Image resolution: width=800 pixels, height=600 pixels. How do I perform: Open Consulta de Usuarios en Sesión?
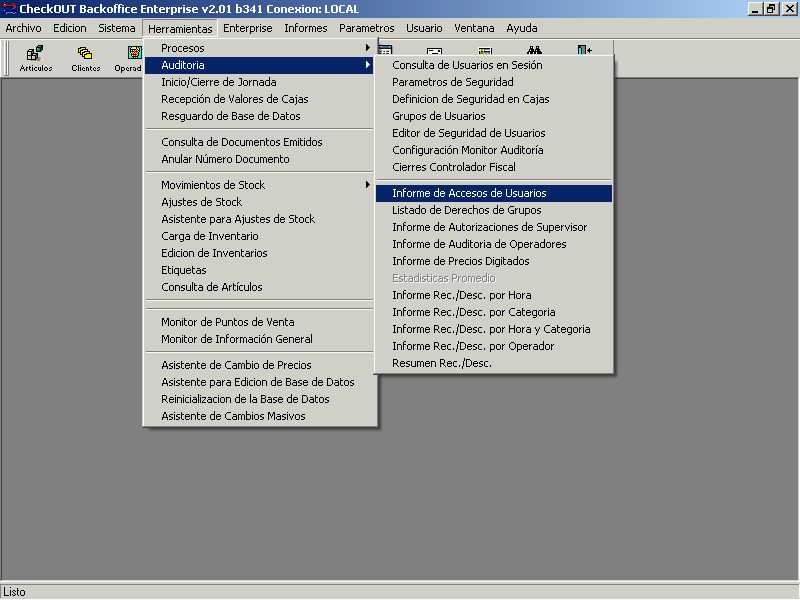point(494,65)
